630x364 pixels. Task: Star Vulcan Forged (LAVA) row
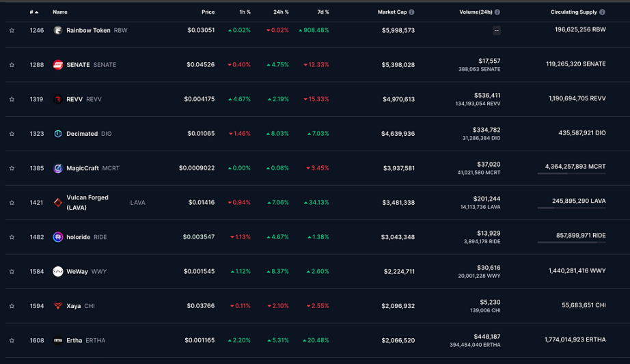tap(12, 203)
